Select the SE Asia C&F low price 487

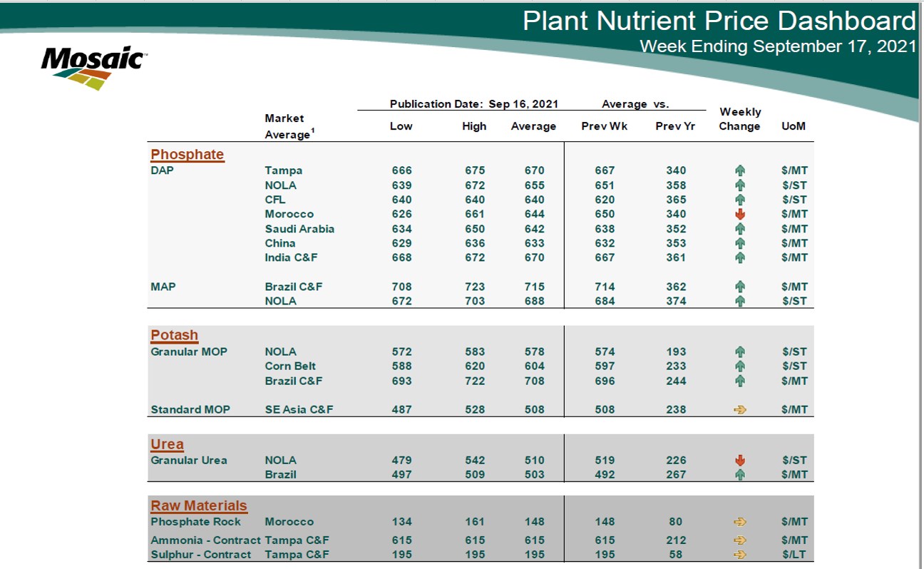click(x=402, y=410)
